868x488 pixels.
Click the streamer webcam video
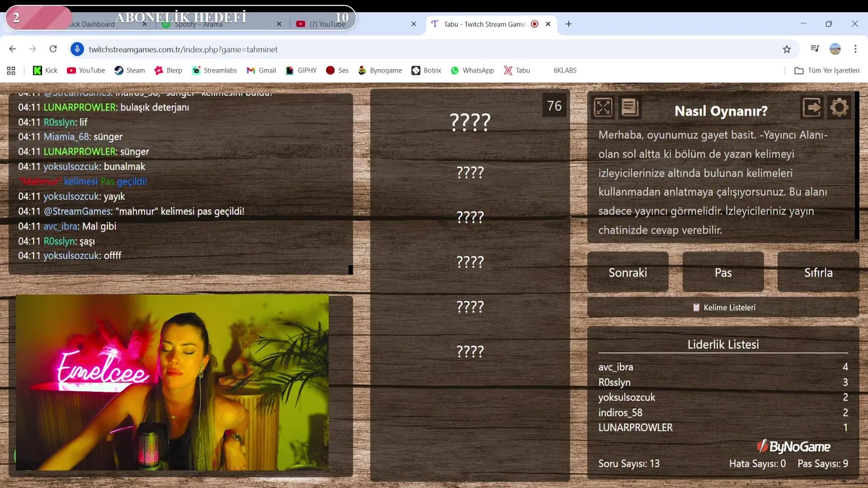coord(172,382)
